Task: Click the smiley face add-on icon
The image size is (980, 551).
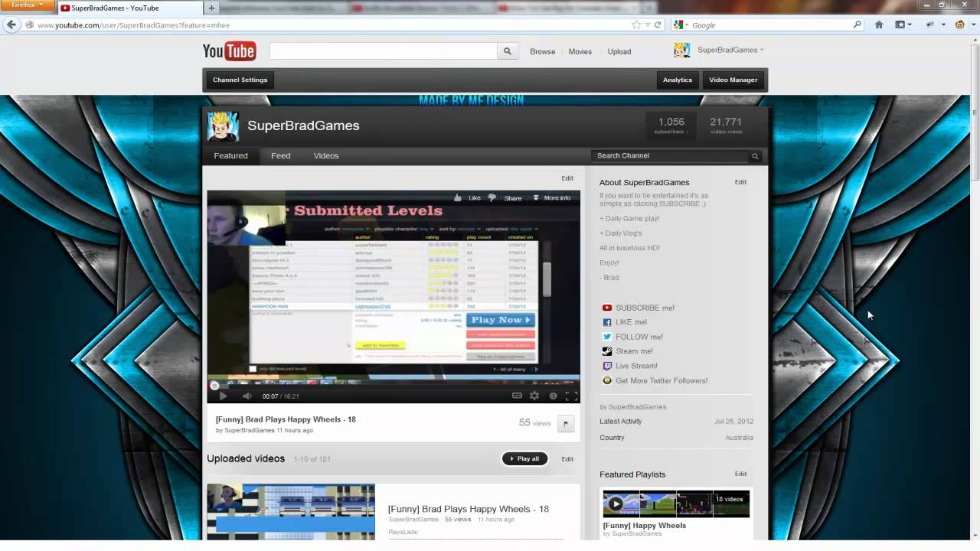Action: tap(960, 24)
